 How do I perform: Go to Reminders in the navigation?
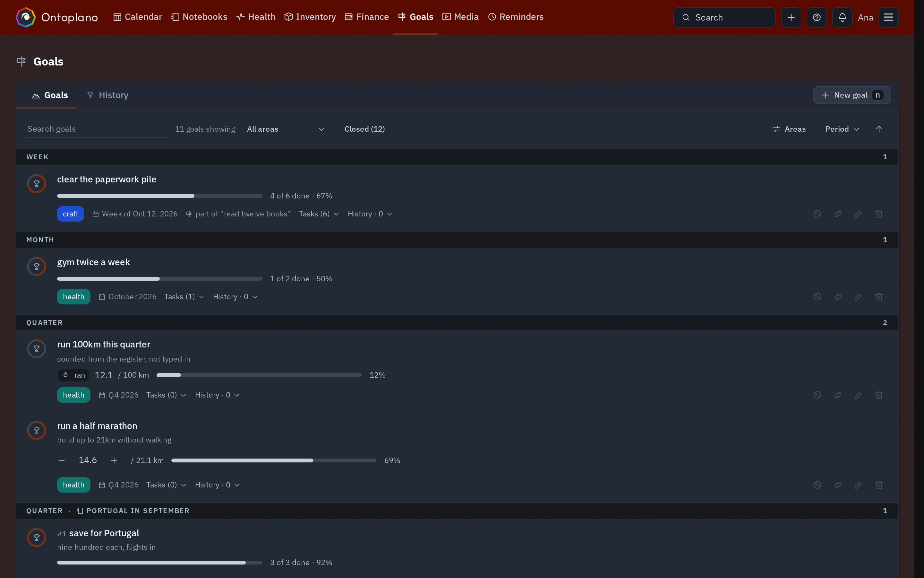click(516, 17)
